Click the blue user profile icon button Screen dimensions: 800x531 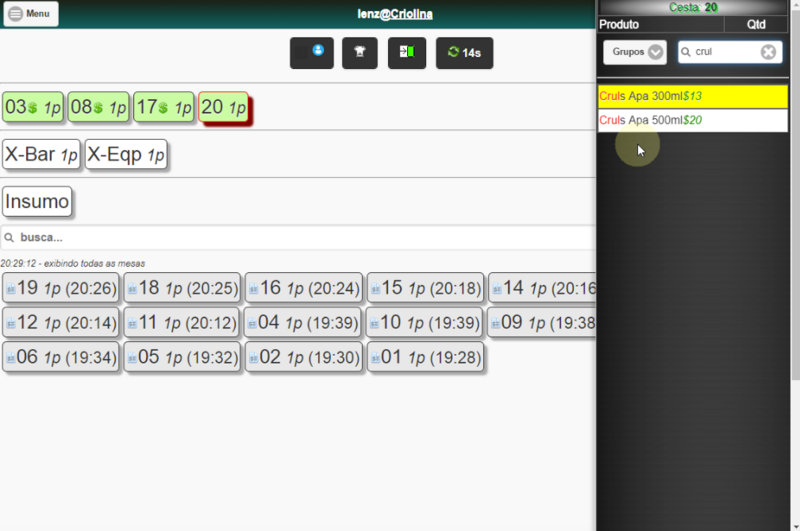(x=312, y=53)
